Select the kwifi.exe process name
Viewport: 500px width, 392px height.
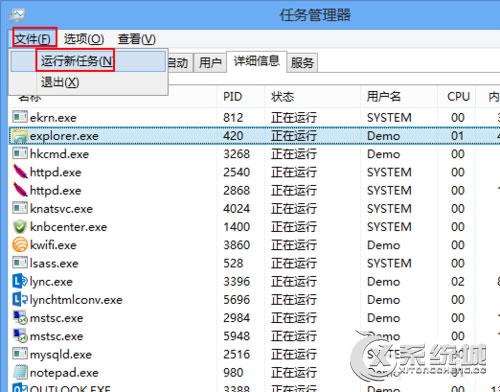[53, 245]
